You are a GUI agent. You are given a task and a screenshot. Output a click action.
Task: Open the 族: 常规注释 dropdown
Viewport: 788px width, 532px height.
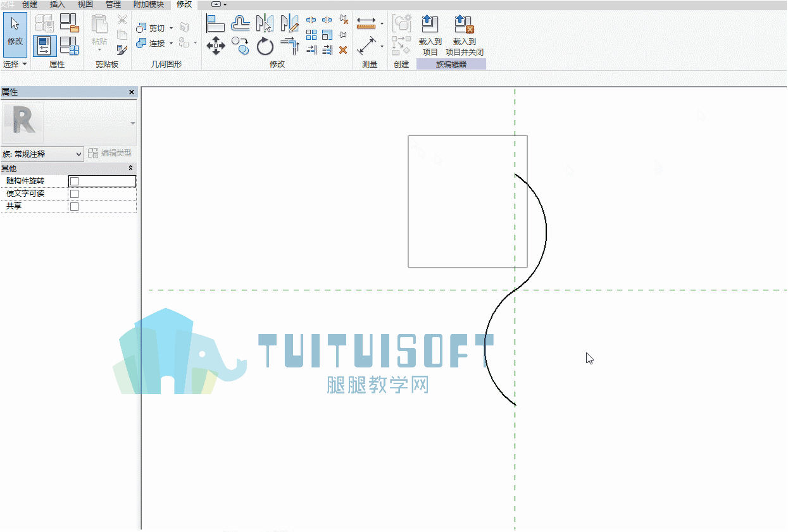42,154
